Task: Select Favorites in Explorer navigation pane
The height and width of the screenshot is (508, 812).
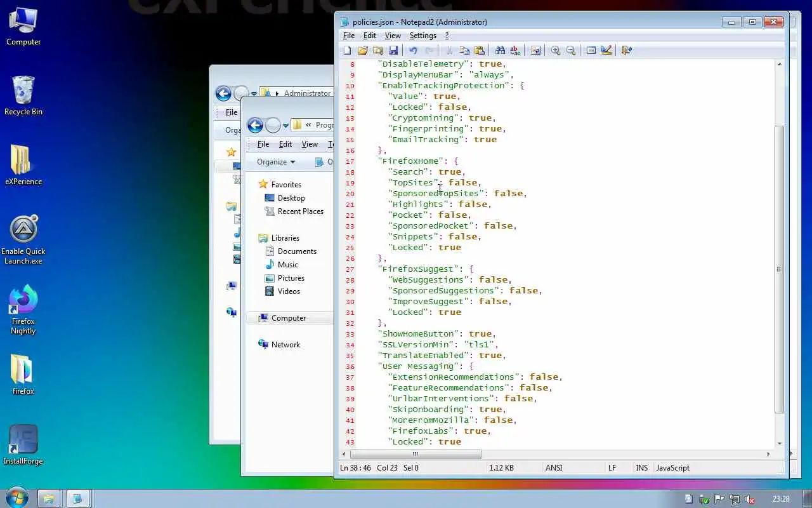Action: [x=286, y=185]
